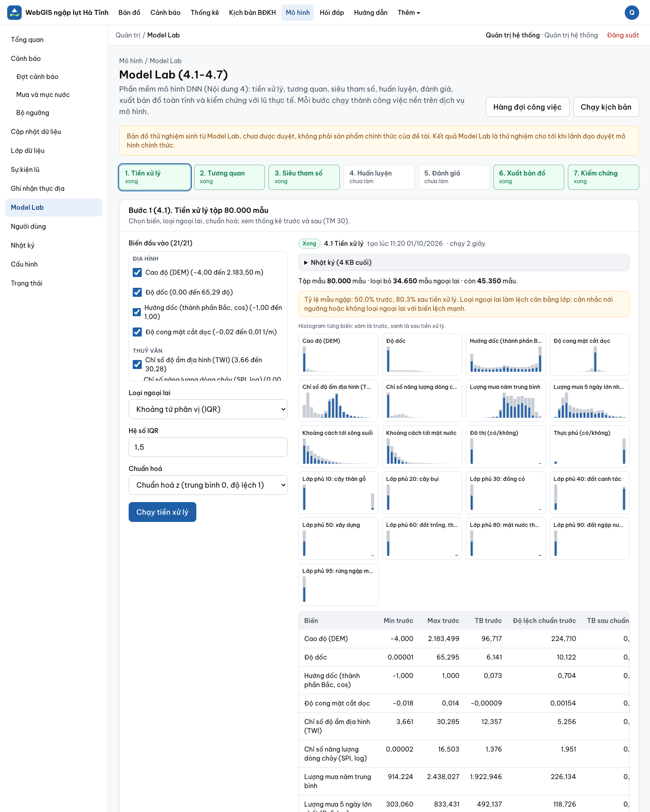Viewport: 650px width, 812px height.
Task: Select the Đô thị (có/không) histogram
Action: pyautogui.click(x=506, y=447)
